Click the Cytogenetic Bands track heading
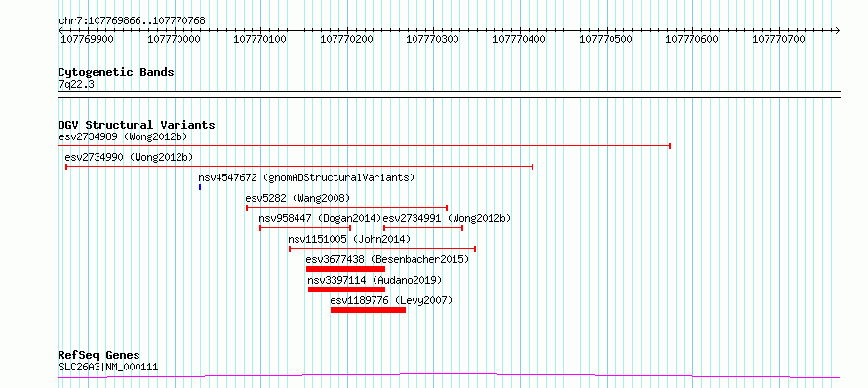This screenshot has width=868, height=388. click(116, 72)
